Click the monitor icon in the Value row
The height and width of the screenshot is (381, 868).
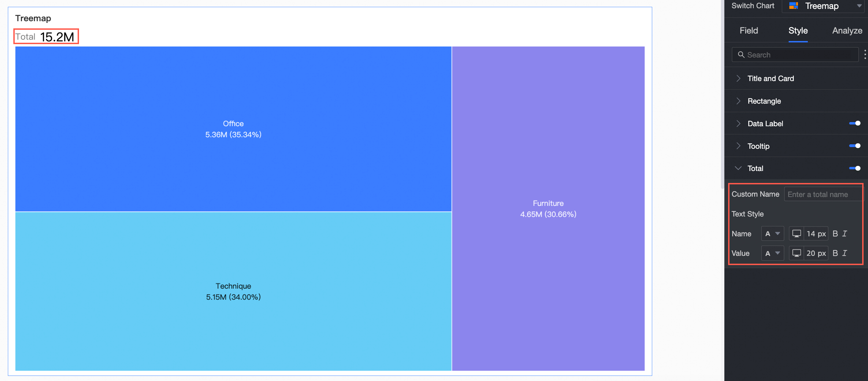pyautogui.click(x=797, y=253)
